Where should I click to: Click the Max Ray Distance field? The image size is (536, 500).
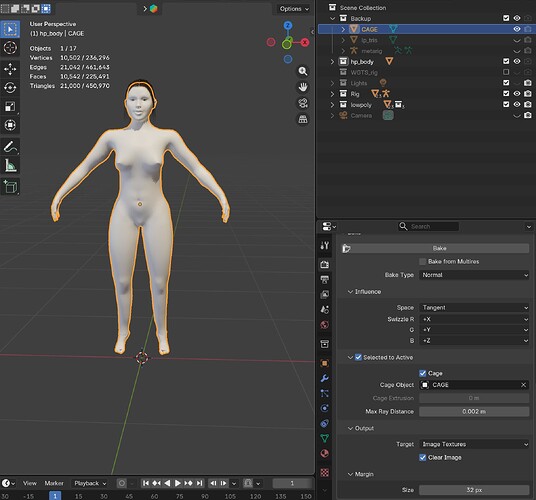coord(474,411)
